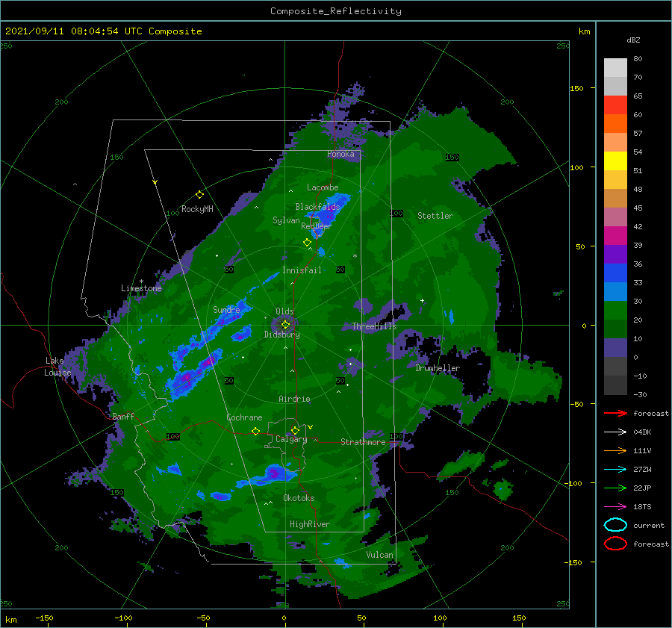672x628 pixels.
Task: Click yellow diamond marker beside RockyMH
Action: [x=199, y=195]
